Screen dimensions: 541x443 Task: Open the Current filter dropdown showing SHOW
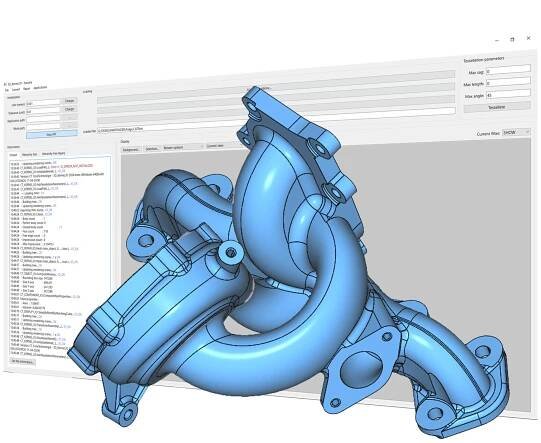point(515,132)
